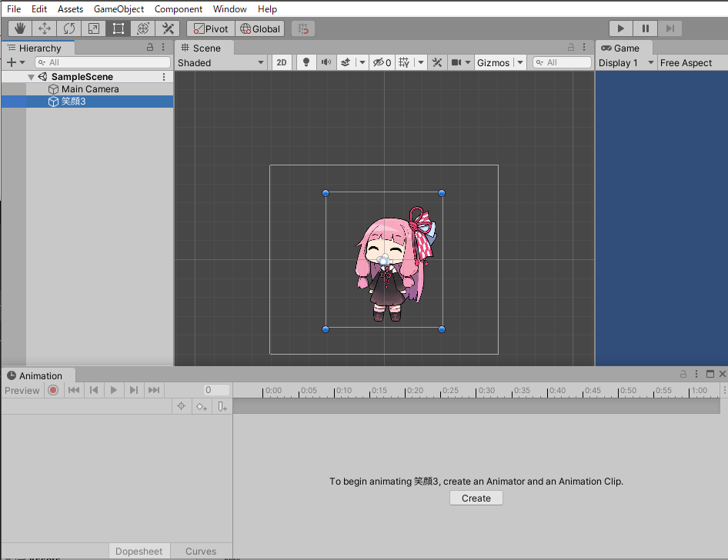Image resolution: width=728 pixels, height=560 pixels.
Task: Select the Rotate tool
Action: coord(69,28)
